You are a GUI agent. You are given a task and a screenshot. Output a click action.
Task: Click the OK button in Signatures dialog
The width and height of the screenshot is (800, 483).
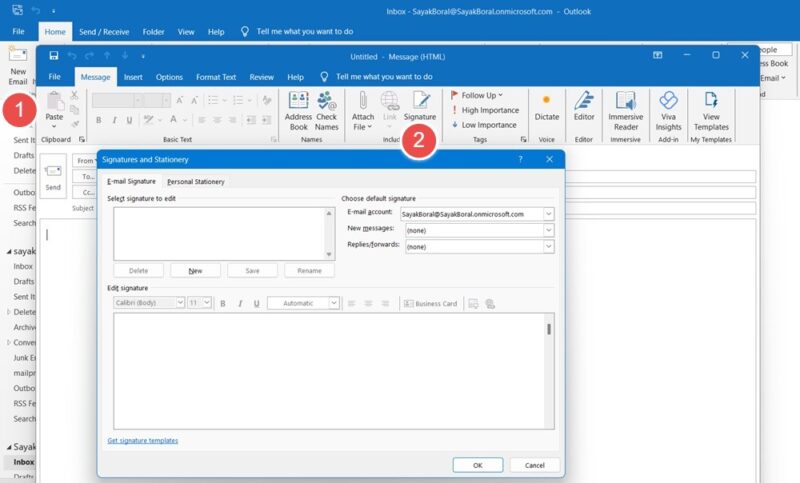click(x=478, y=465)
